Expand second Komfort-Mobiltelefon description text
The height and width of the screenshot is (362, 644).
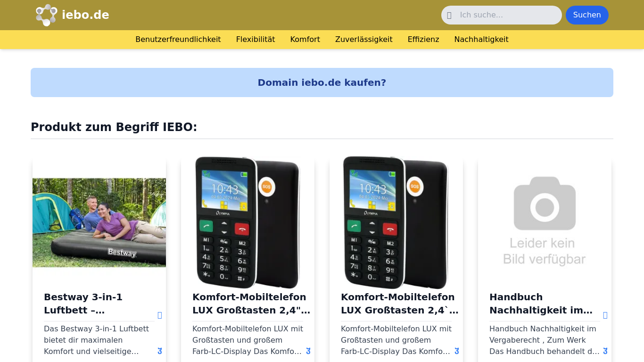pyautogui.click(x=457, y=351)
